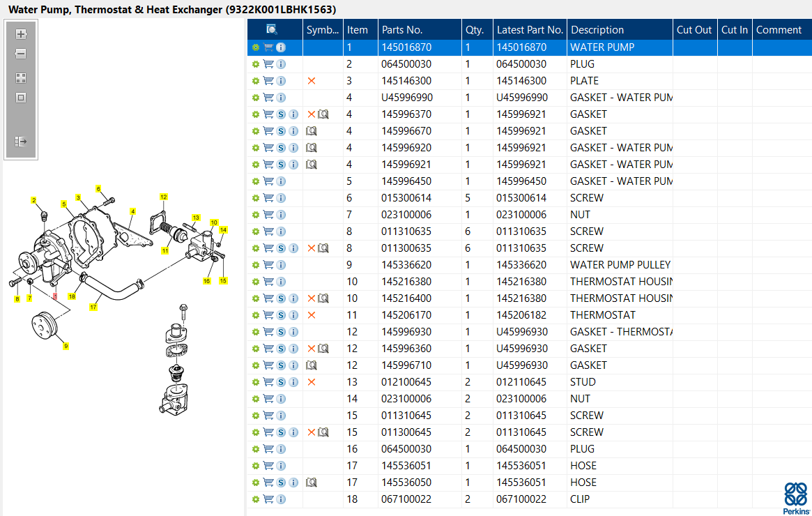Click gear icon on gasket 145996450 row
Image resolution: width=812 pixels, height=516 pixels.
(x=255, y=181)
